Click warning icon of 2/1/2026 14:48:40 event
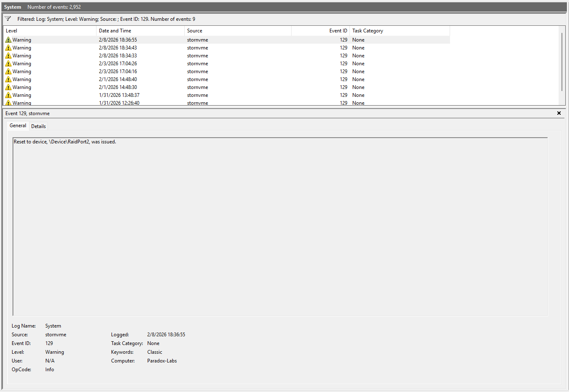 click(x=8, y=79)
